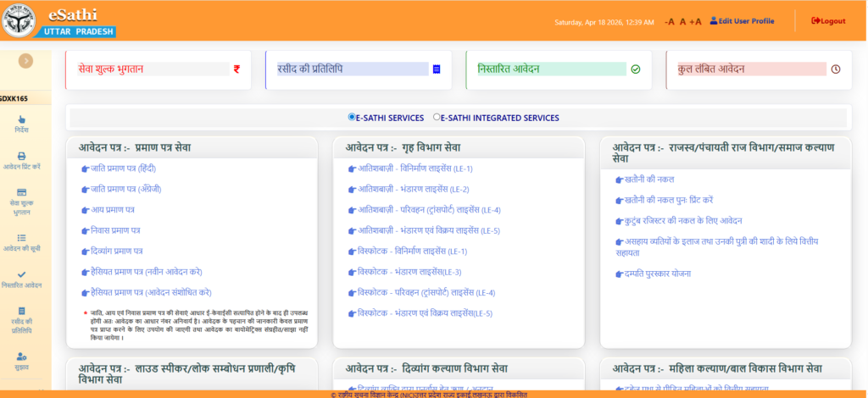Decrease font size with -A
Viewport: 868px width, 398px height.
coord(669,21)
